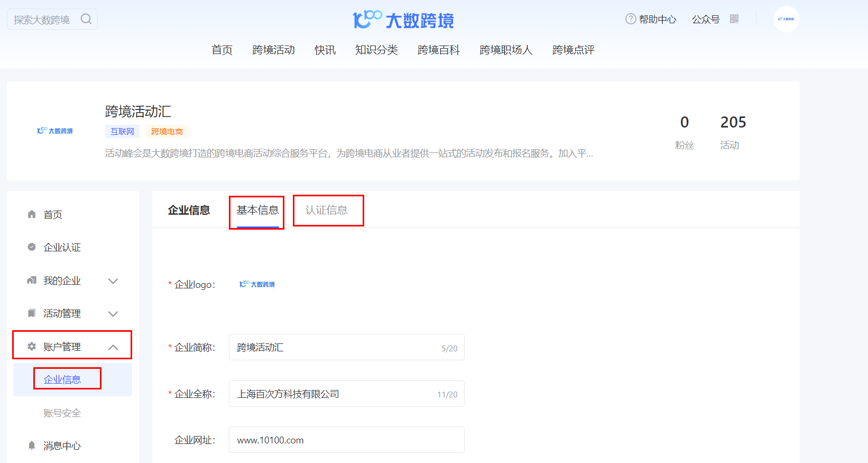This screenshot has width=868, height=463.
Task: Switch to the 认证信息 tab
Action: pos(327,210)
